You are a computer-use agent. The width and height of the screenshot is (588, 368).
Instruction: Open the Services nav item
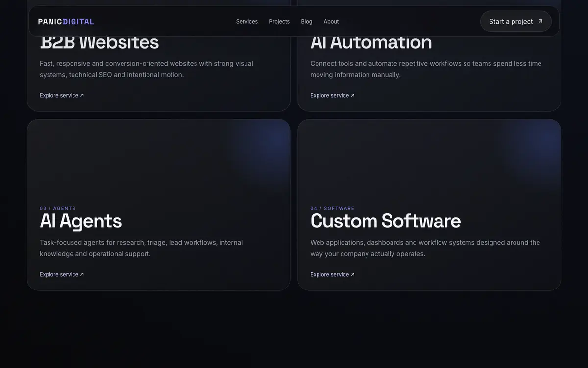click(247, 22)
